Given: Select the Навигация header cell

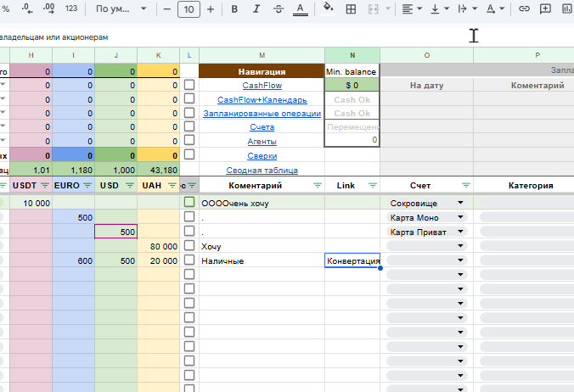Looking at the screenshot, I should [x=262, y=71].
